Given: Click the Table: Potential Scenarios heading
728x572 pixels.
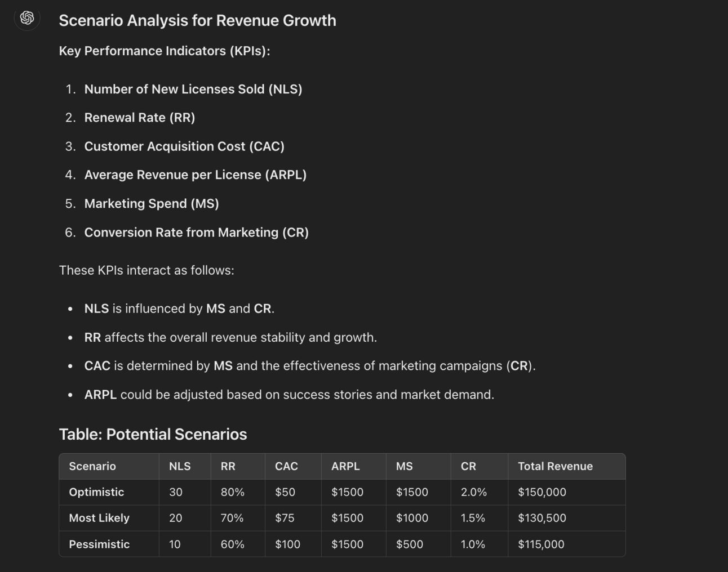Looking at the screenshot, I should [153, 434].
